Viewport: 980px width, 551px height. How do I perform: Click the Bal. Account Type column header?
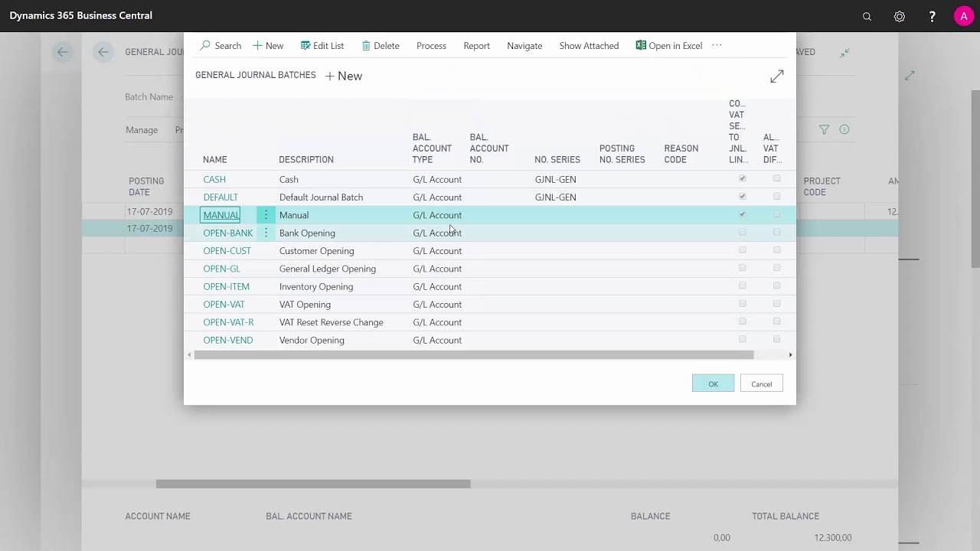(x=432, y=148)
